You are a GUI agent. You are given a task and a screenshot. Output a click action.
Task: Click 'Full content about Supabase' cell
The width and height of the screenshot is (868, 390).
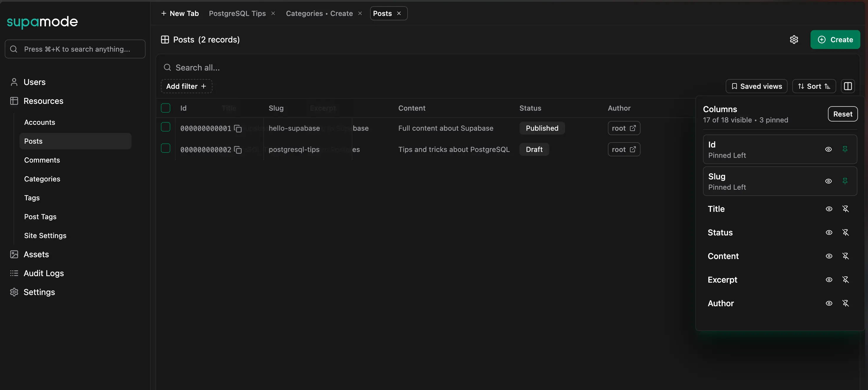(445, 128)
